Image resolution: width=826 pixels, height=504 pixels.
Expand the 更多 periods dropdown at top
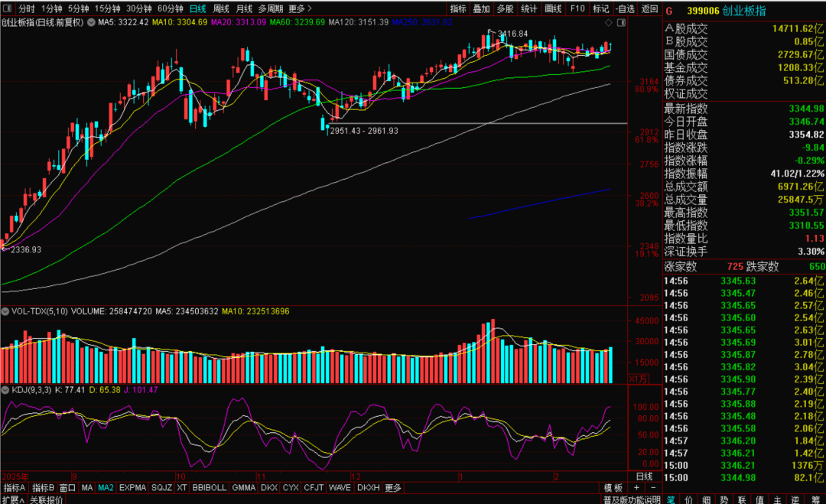pos(300,8)
